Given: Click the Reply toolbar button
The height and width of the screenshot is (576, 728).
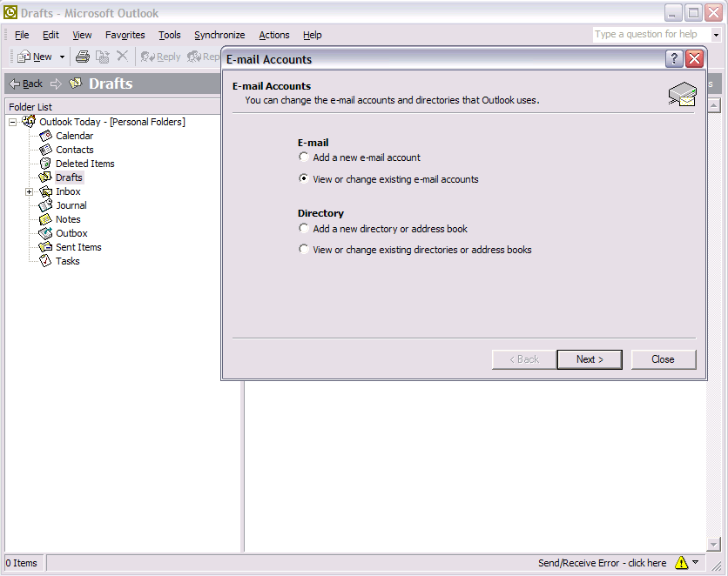Looking at the screenshot, I should point(160,57).
